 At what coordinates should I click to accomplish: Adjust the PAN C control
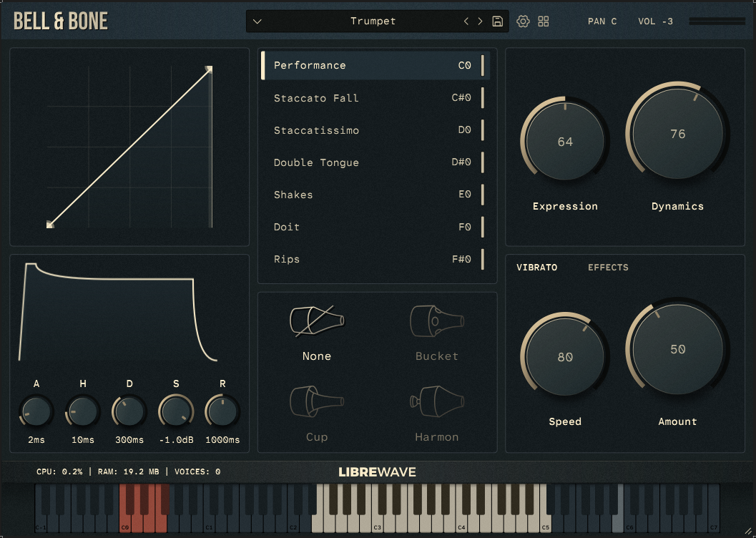[x=602, y=21]
